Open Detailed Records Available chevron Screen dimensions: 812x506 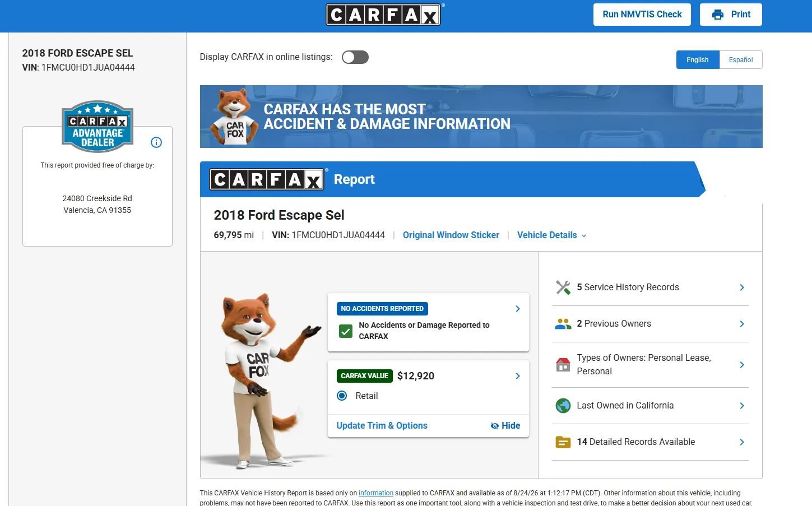[x=742, y=442]
